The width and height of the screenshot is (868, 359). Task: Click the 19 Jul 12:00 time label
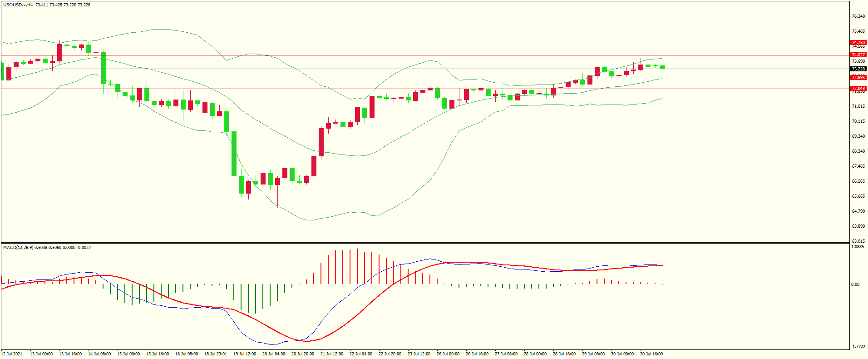coord(245,354)
